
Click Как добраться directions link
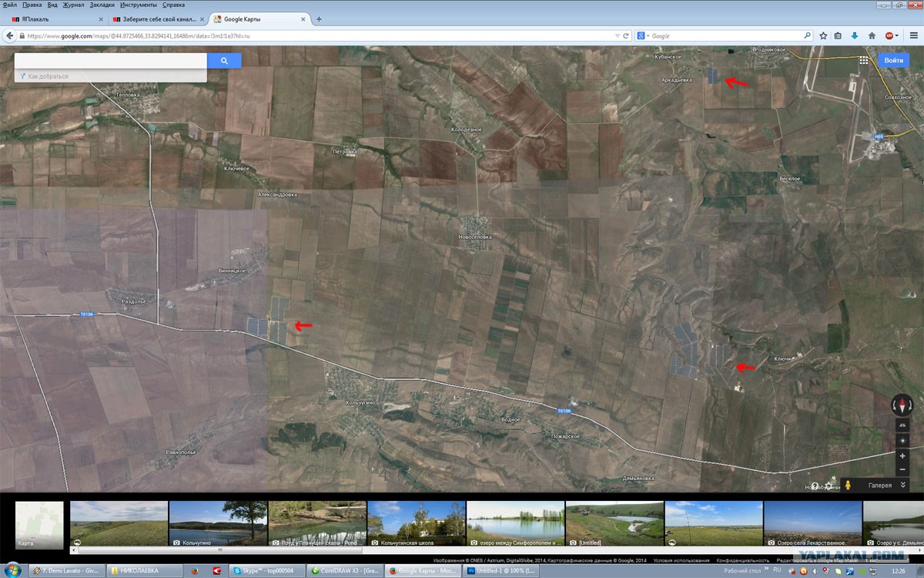(x=48, y=76)
